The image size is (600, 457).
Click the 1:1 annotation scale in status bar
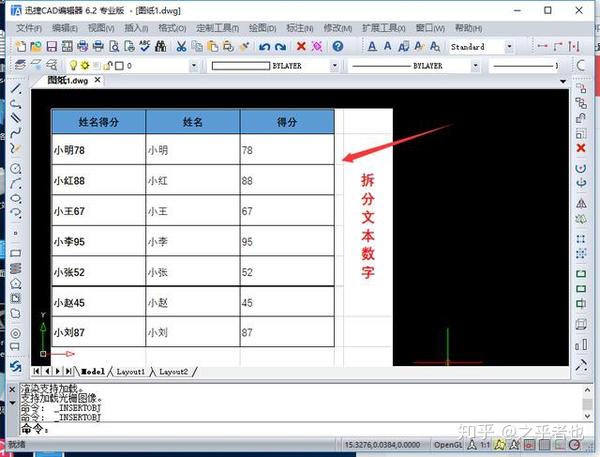pos(485,445)
